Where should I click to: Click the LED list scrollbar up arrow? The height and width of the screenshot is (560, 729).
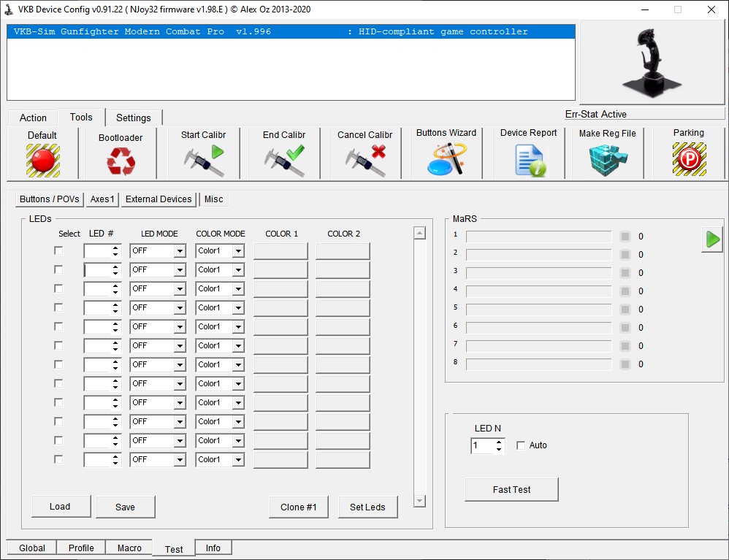pos(419,234)
